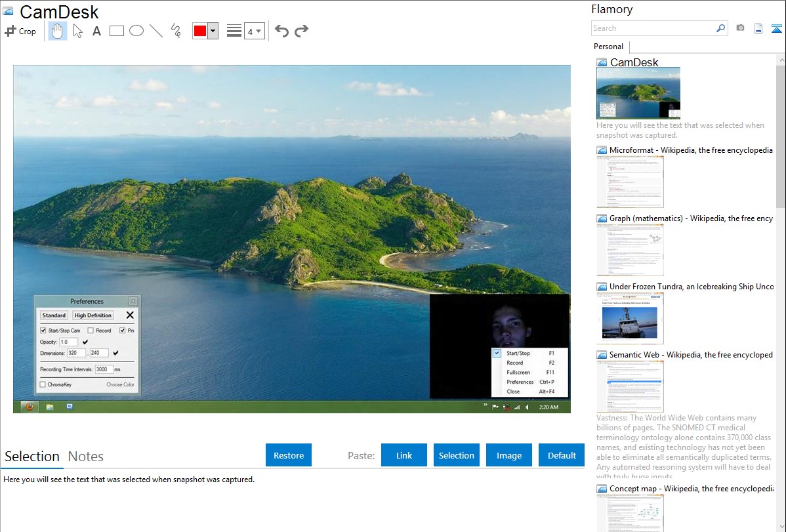Pick the text annotation tool A

pyautogui.click(x=96, y=31)
